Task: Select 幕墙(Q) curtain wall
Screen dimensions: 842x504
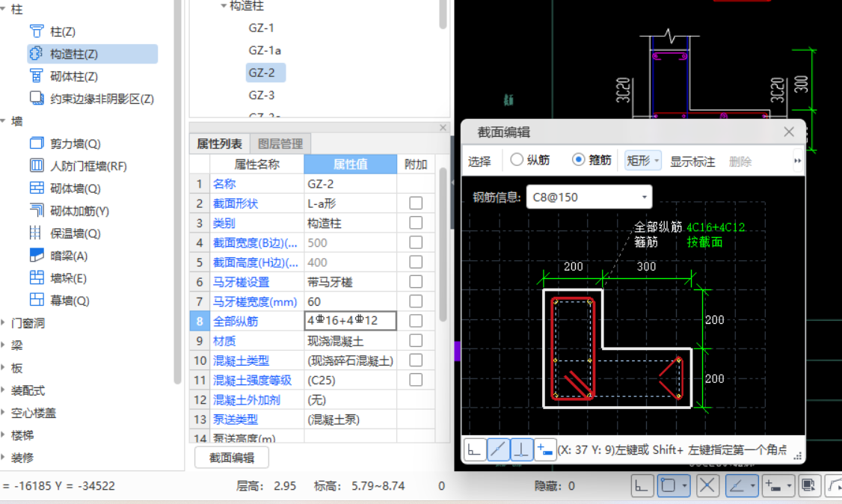Action: point(59,301)
